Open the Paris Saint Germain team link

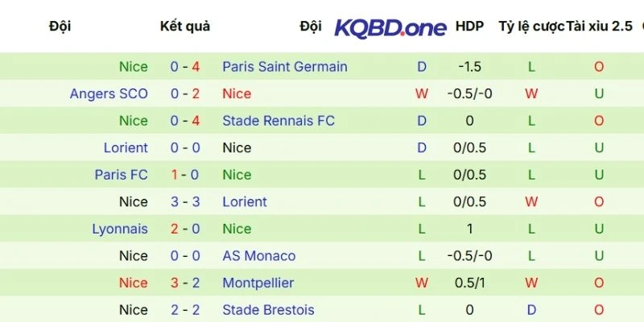coord(284,67)
